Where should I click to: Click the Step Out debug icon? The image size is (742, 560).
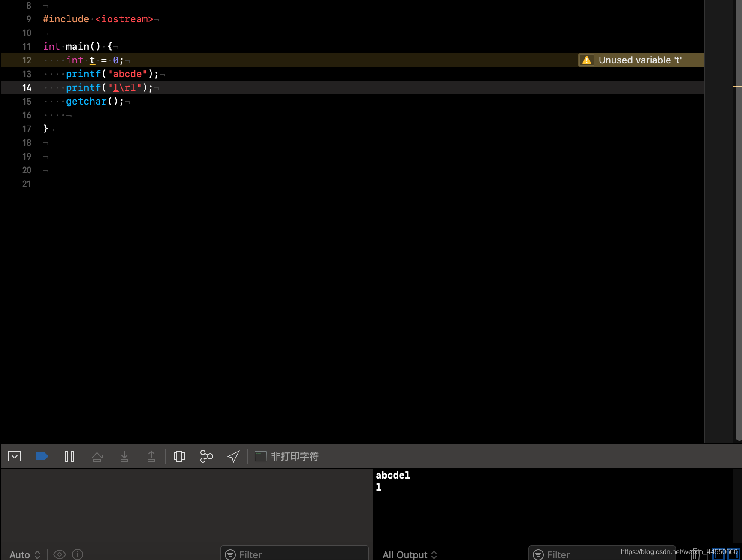pos(151,456)
